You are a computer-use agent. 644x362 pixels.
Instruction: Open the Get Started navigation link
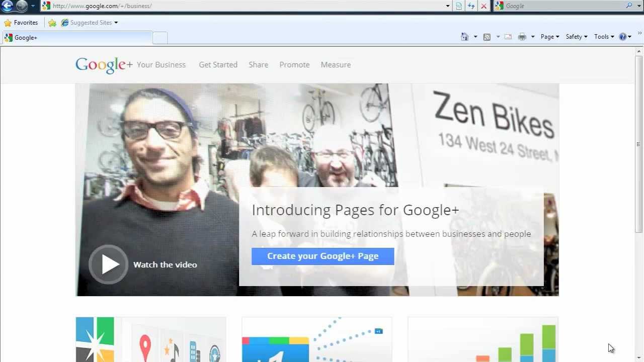click(x=218, y=65)
